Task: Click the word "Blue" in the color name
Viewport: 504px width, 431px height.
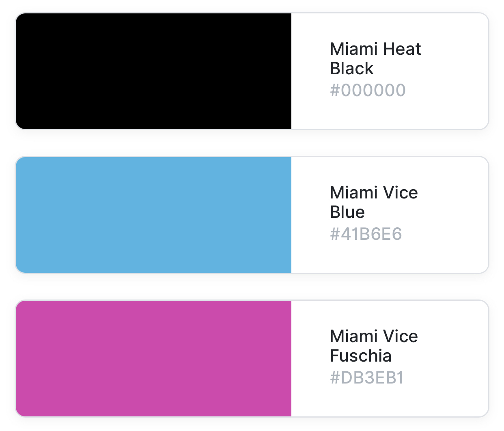Action: [347, 212]
